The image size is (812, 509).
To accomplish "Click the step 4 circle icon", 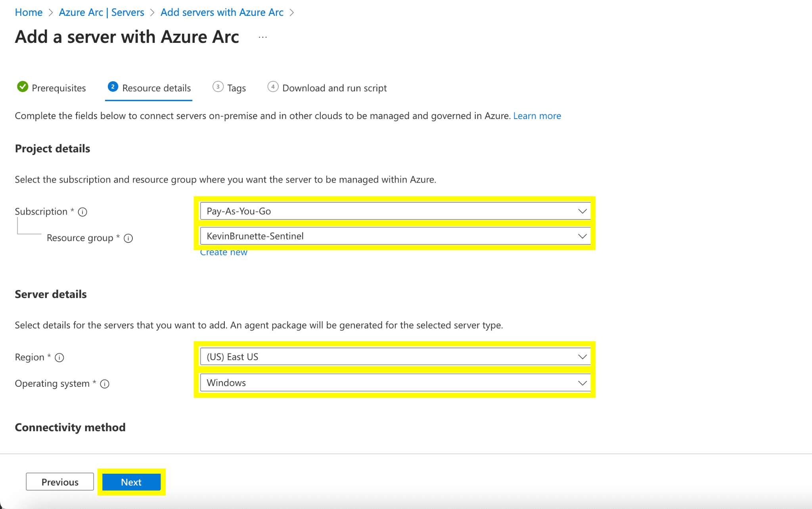I will tap(273, 87).
